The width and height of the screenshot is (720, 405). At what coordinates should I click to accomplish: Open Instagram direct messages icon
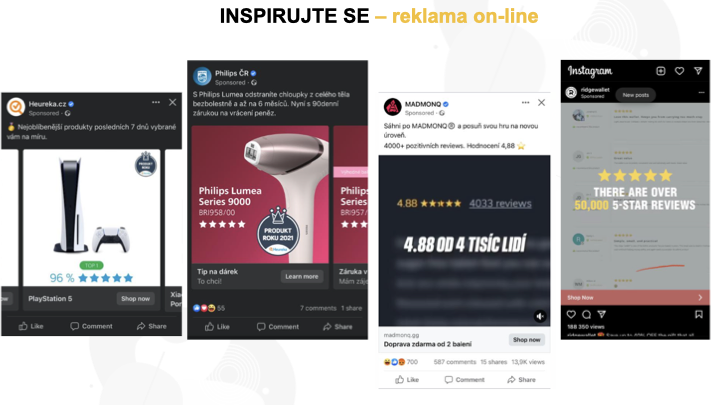click(698, 71)
